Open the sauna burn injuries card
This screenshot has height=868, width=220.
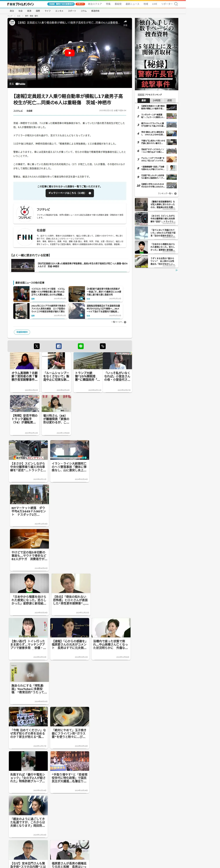[29, 550]
